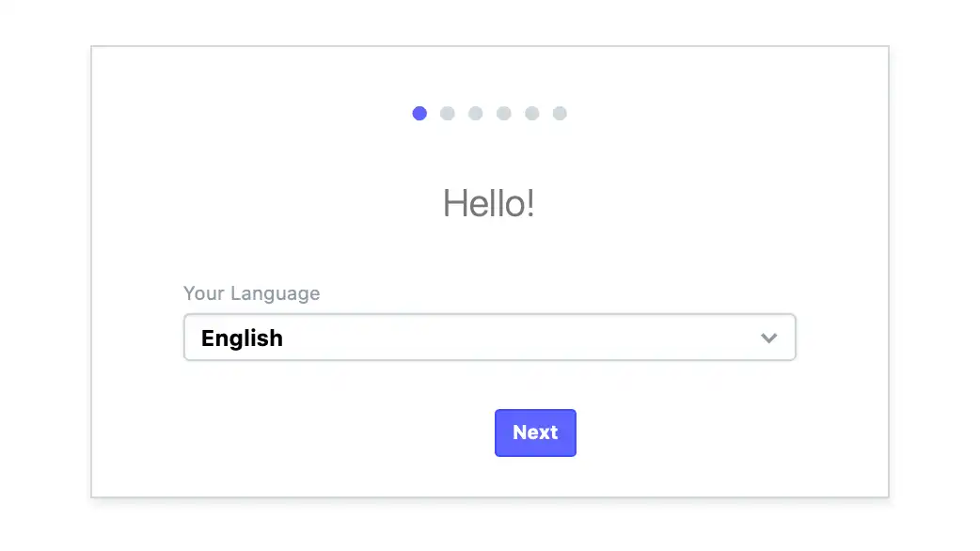Viewport: 980px width, 551px height.
Task: Click the blue Next button
Action: (x=536, y=433)
